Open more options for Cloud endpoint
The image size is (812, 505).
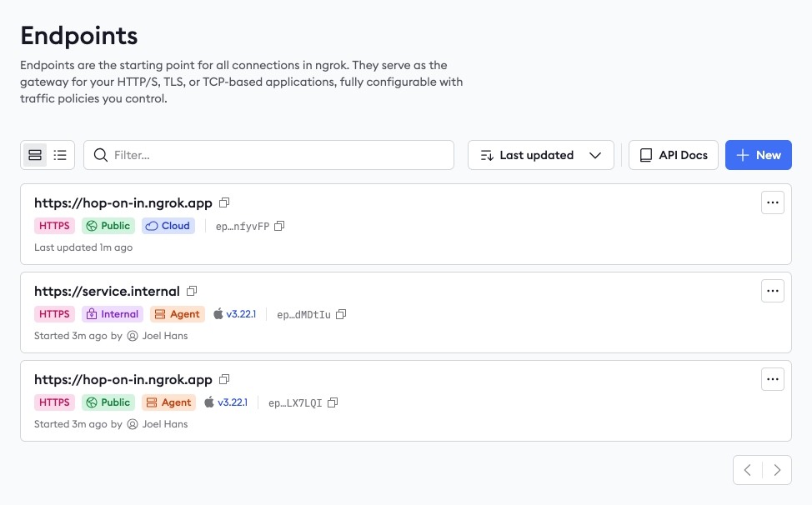click(772, 202)
